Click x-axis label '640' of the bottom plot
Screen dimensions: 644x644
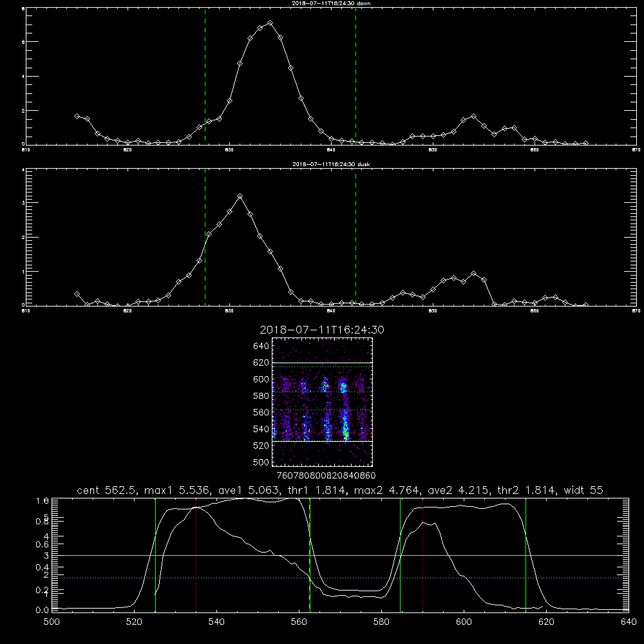coord(629,622)
